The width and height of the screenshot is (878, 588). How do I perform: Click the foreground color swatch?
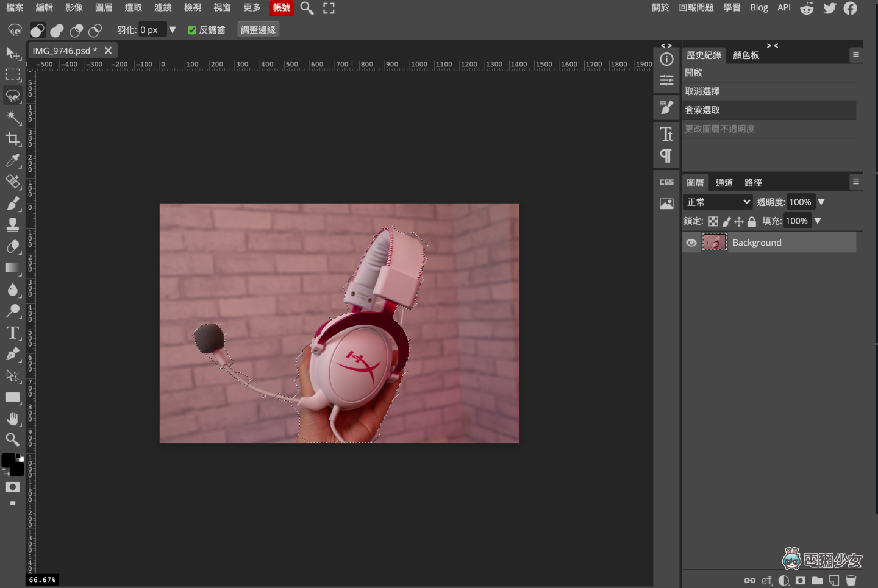(9, 460)
